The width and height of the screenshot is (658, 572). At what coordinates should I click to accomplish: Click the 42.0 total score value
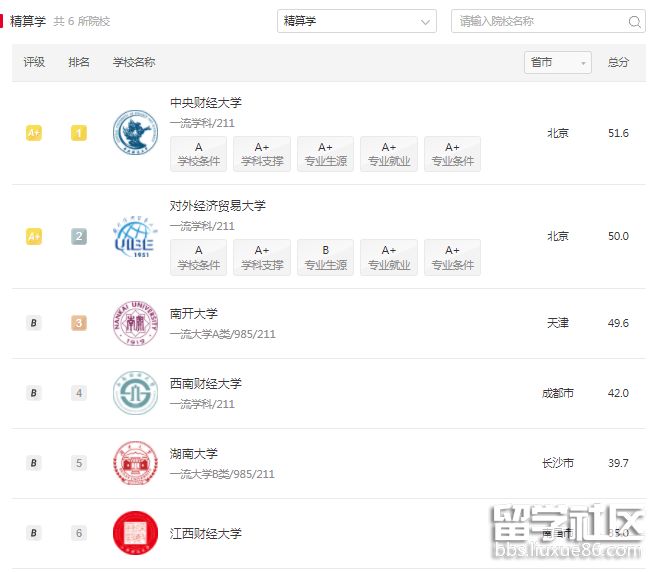tap(618, 393)
